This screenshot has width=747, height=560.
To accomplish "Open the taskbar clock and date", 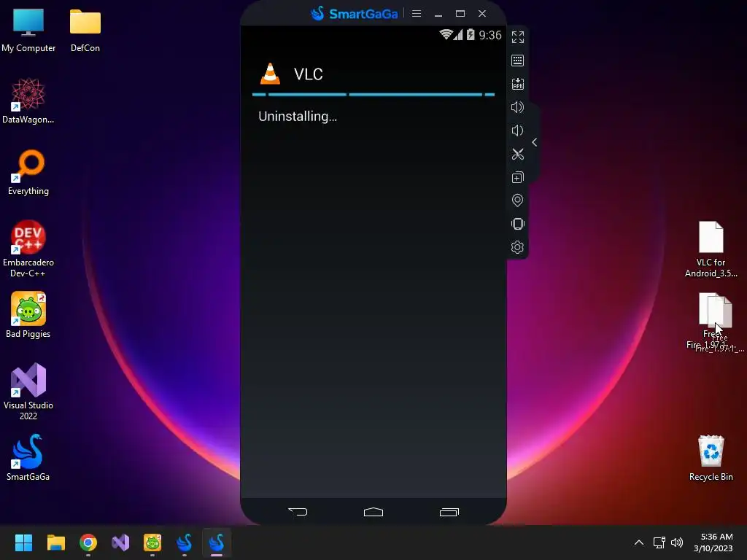I will click(713, 542).
